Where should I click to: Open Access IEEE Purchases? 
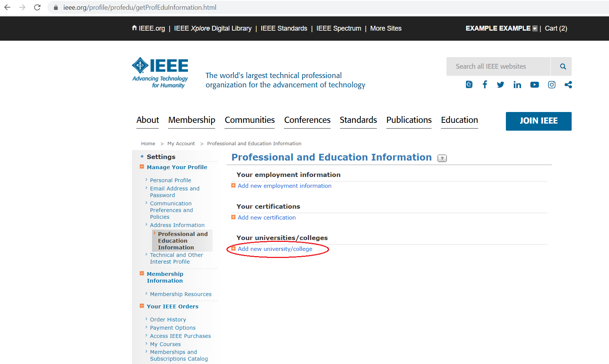[x=180, y=336]
